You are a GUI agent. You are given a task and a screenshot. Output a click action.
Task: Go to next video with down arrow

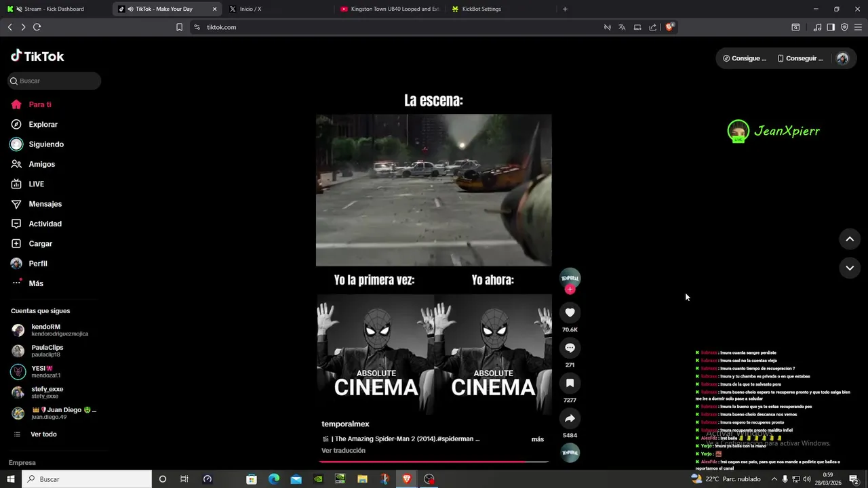click(850, 268)
